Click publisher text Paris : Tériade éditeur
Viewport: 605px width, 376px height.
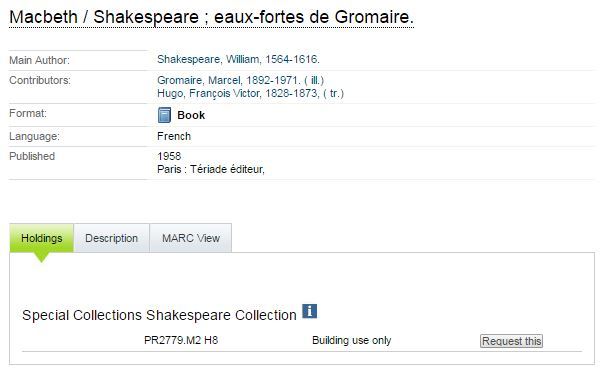click(x=211, y=169)
